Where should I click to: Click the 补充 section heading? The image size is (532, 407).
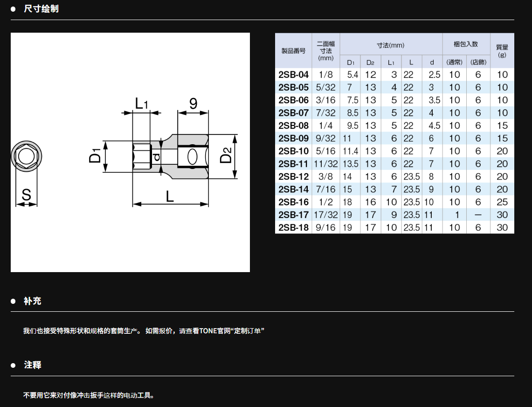coord(33,301)
